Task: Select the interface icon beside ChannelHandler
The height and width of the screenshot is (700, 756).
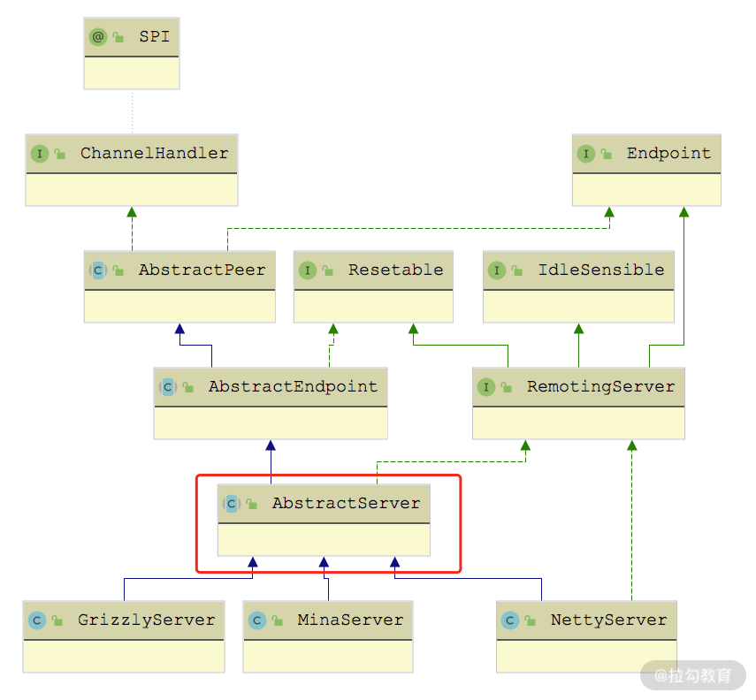Action: pyautogui.click(x=40, y=154)
